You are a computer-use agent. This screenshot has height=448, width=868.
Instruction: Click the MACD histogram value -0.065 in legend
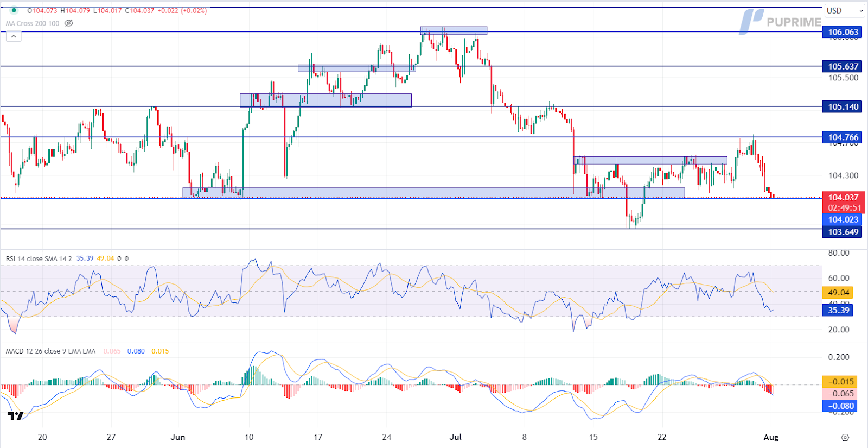pos(111,351)
